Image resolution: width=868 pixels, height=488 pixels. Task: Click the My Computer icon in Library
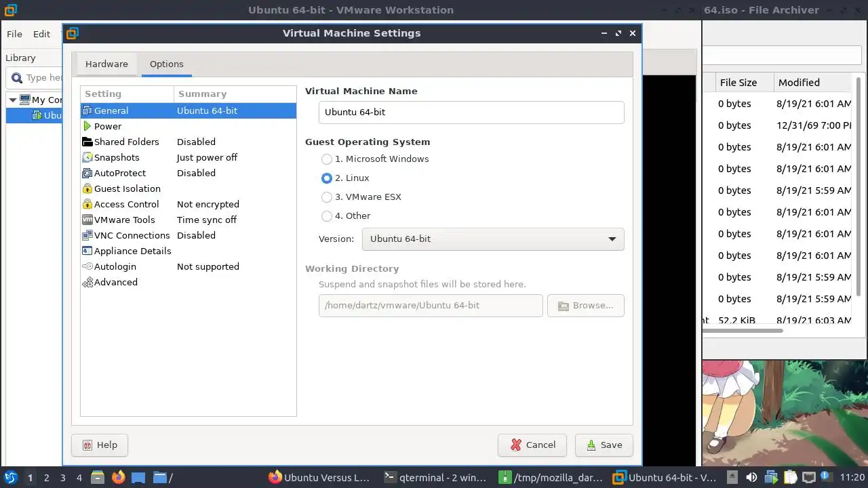(x=25, y=100)
